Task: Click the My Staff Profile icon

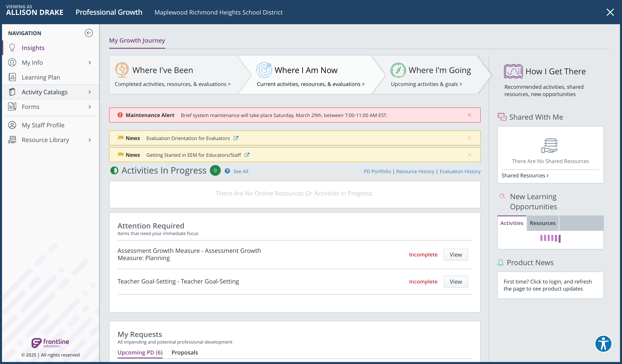Action: pyautogui.click(x=12, y=125)
